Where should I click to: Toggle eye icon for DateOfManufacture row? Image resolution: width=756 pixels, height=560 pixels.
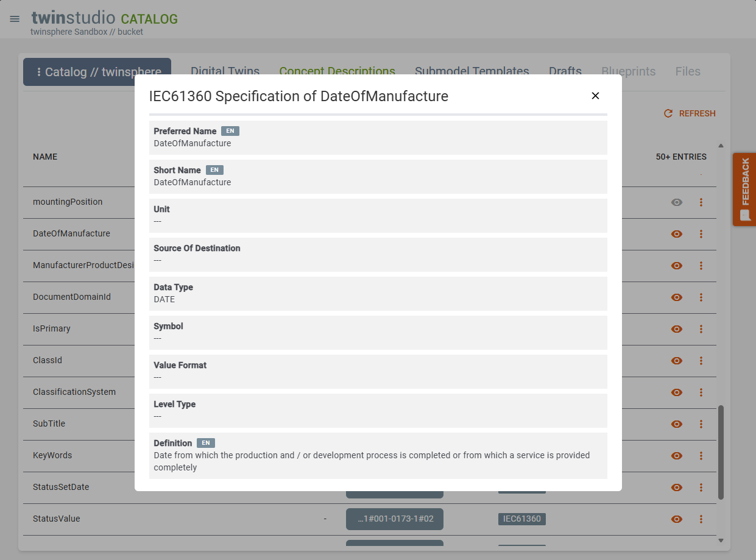676,234
